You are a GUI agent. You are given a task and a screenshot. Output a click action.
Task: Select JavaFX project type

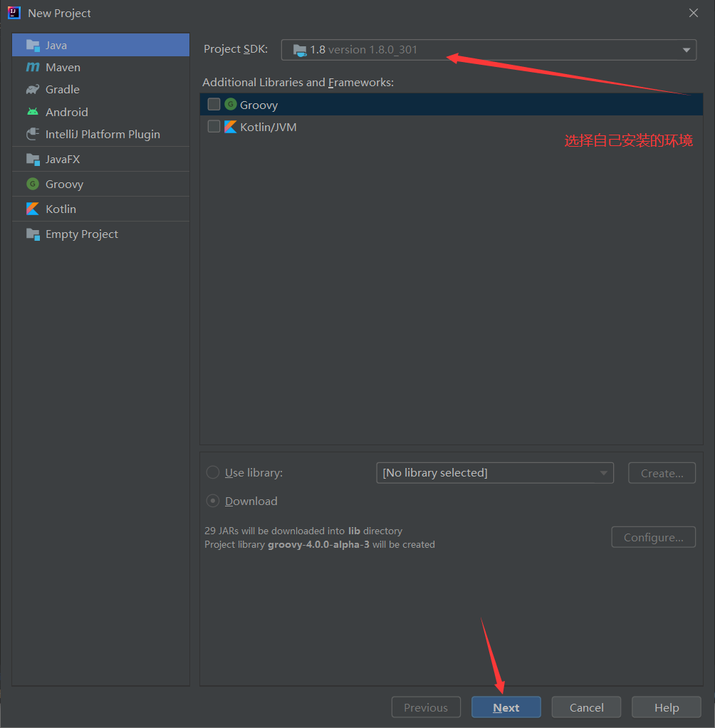(x=100, y=160)
